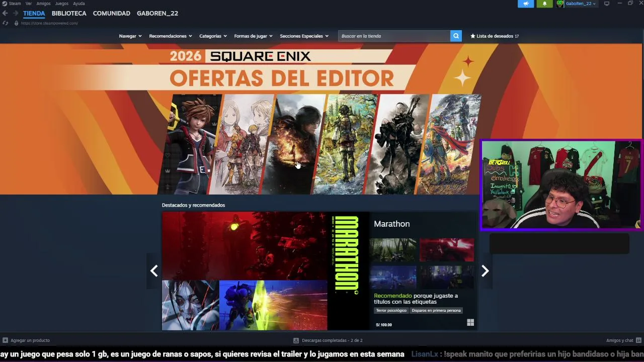Switch to Big Picture mode icon

tap(607, 4)
